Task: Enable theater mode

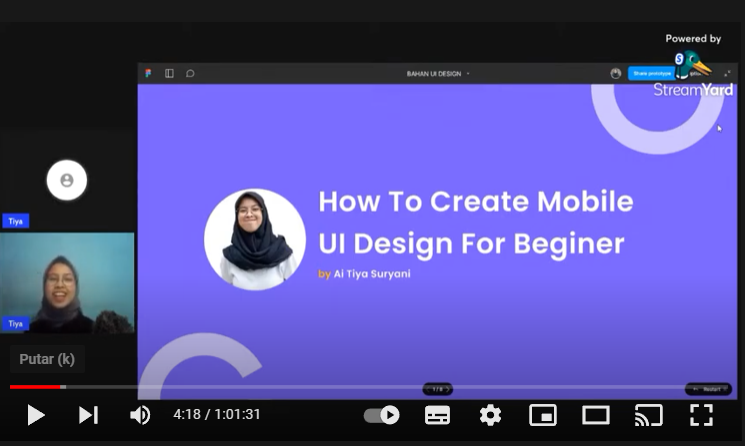Action: pyautogui.click(x=596, y=415)
